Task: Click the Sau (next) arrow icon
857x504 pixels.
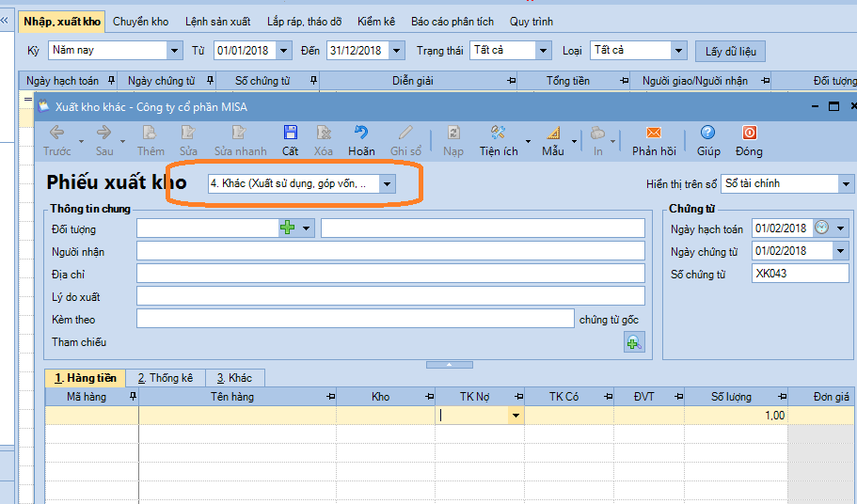Action: [103, 133]
